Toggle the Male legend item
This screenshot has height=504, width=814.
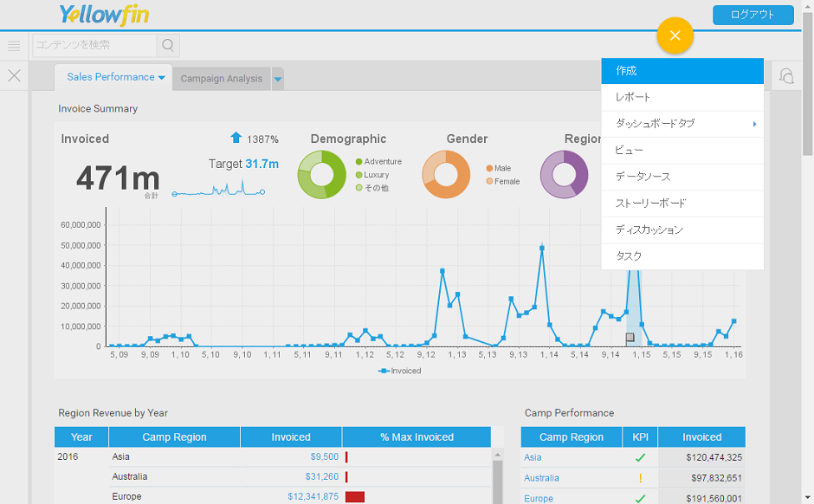pos(499,168)
